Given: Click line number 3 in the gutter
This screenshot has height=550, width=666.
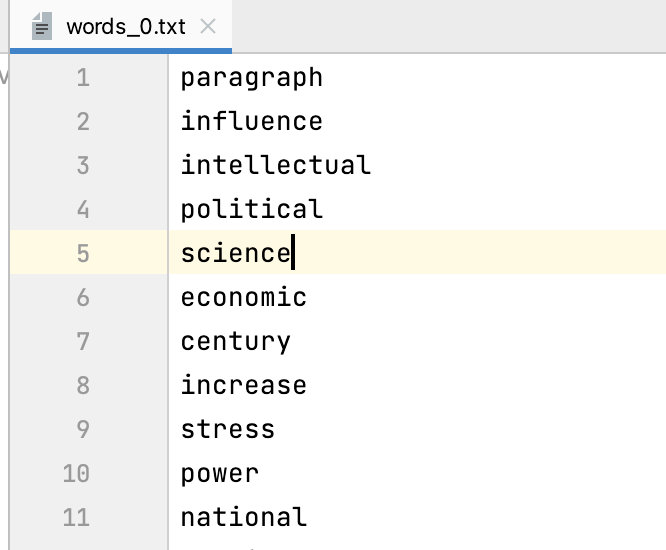Looking at the screenshot, I should 82,166.
